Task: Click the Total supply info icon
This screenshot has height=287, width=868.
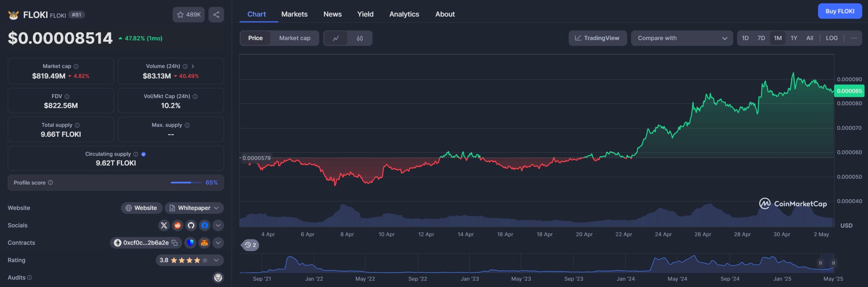Action: (x=77, y=125)
